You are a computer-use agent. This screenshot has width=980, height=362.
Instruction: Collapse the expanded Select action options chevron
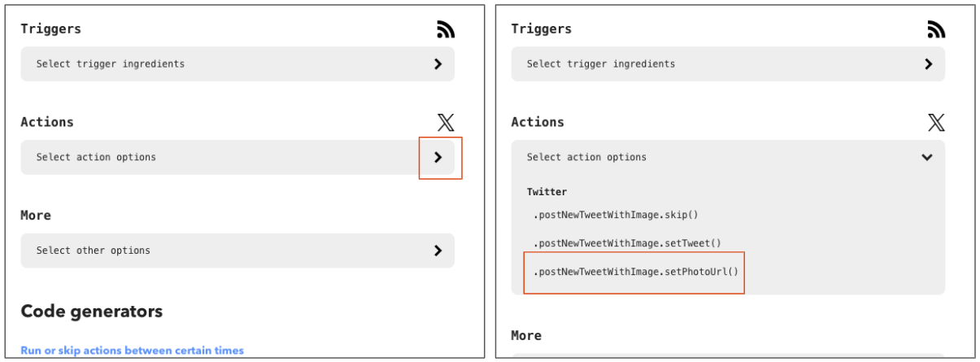pyautogui.click(x=927, y=157)
